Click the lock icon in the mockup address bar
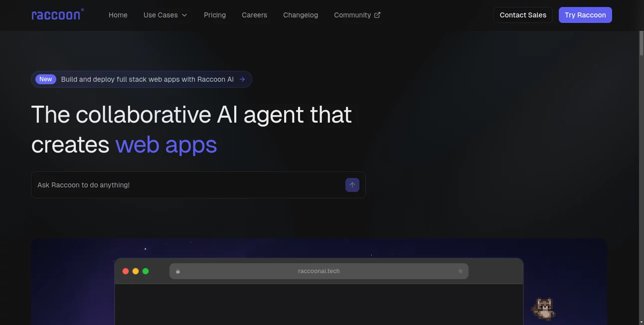Screen dimensions: 644x325 click(178, 271)
